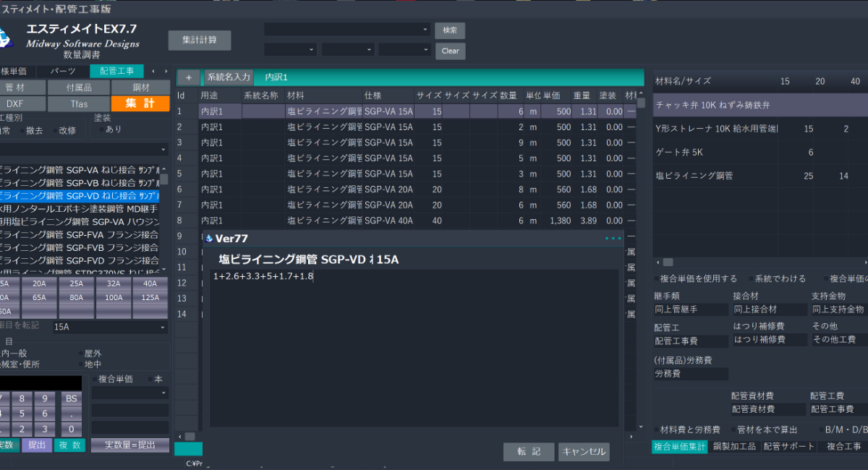Click the plus button beside 系統名入力
Viewport: 868px width, 470px height.
pyautogui.click(x=188, y=77)
